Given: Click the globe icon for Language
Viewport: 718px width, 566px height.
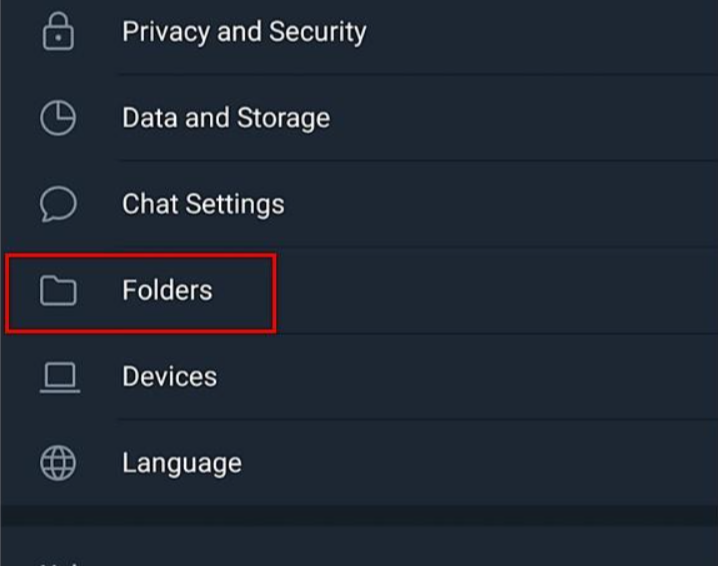Looking at the screenshot, I should click(58, 463).
